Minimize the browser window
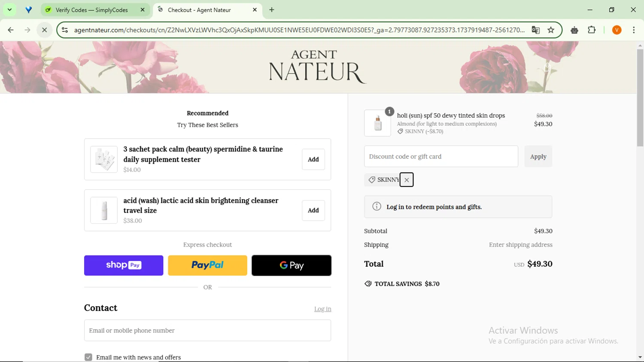644x362 pixels. click(x=590, y=9)
